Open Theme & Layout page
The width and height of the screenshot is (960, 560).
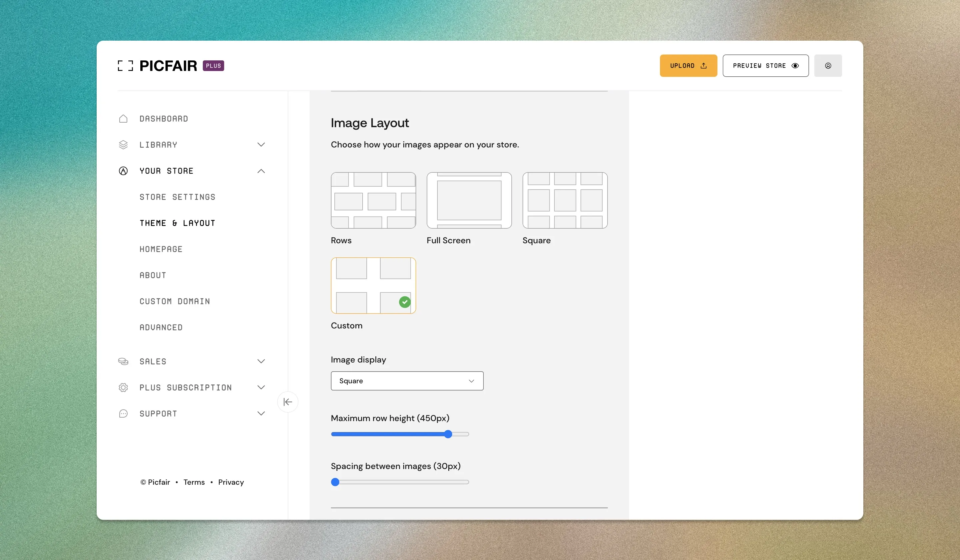178,223
